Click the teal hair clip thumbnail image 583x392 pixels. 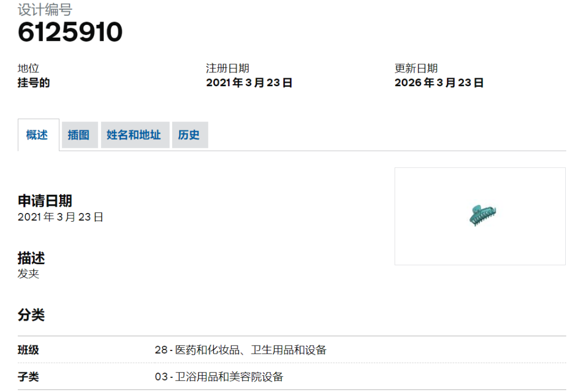[482, 215]
